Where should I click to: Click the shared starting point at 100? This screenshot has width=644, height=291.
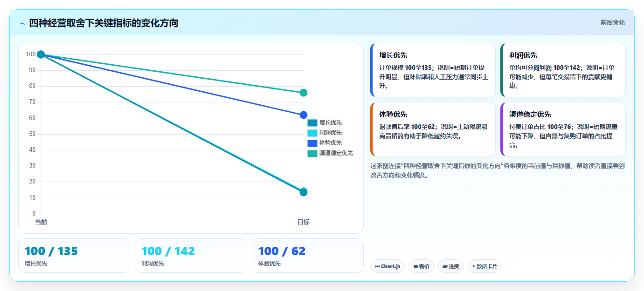[x=41, y=54]
